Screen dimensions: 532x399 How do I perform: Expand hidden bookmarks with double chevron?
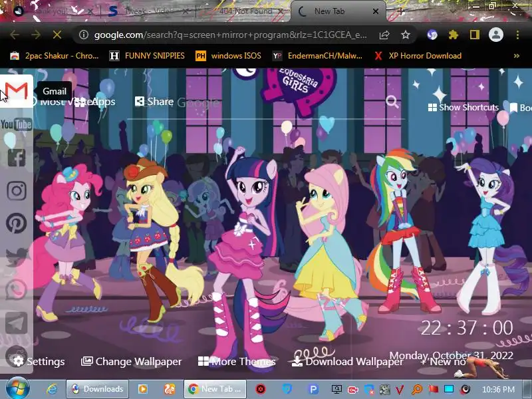517,56
